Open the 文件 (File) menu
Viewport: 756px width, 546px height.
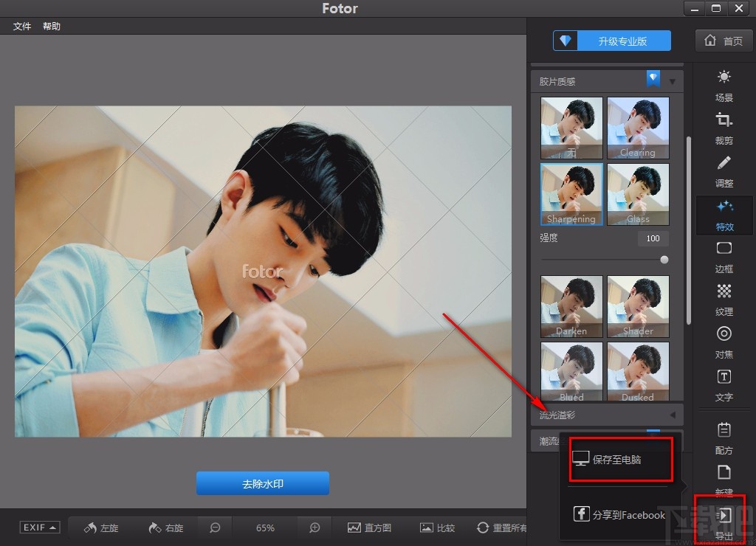(x=21, y=26)
